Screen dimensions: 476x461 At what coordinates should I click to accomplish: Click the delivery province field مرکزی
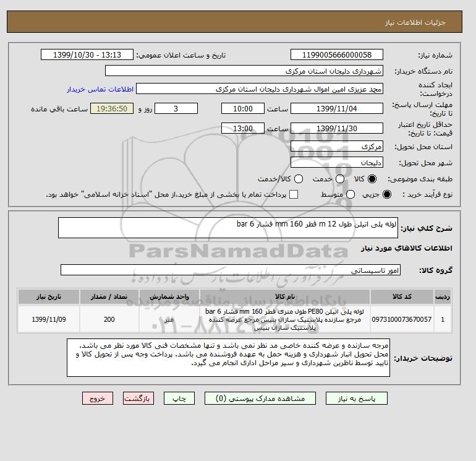(x=337, y=147)
